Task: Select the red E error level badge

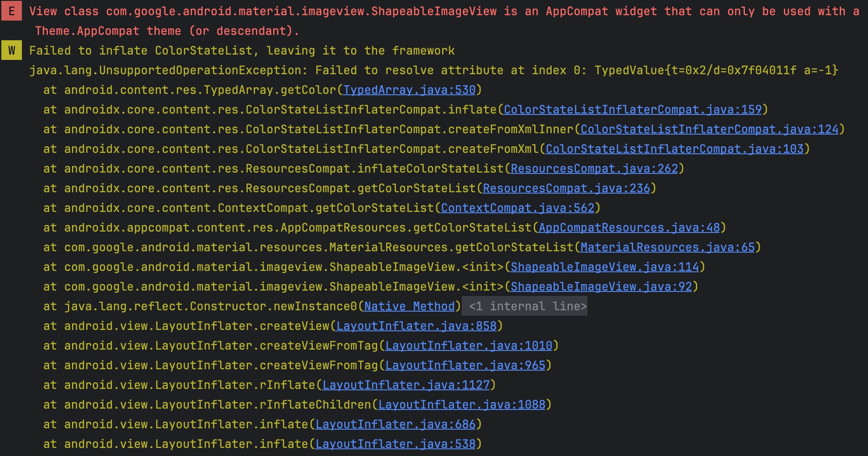Action: tap(12, 11)
